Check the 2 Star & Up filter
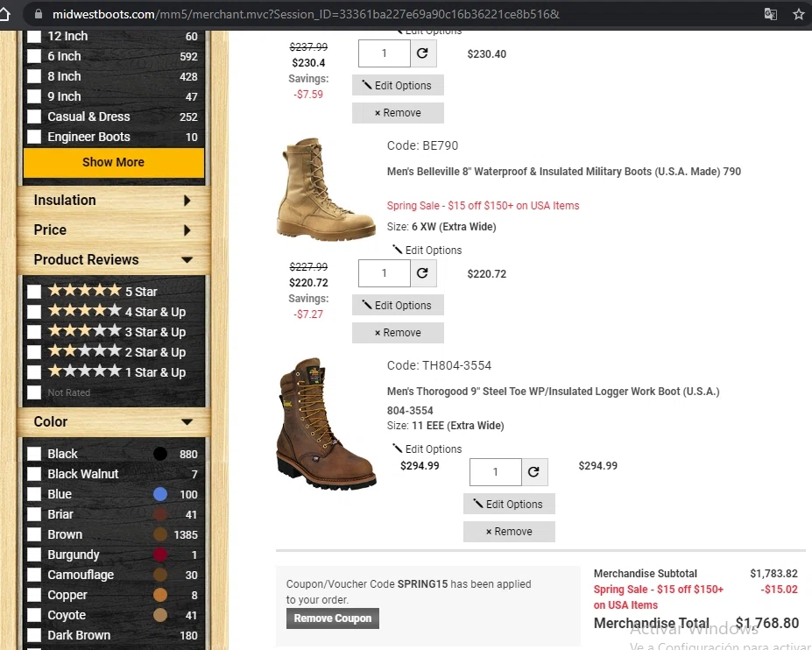Screen dimensions: 812x650 [34, 352]
